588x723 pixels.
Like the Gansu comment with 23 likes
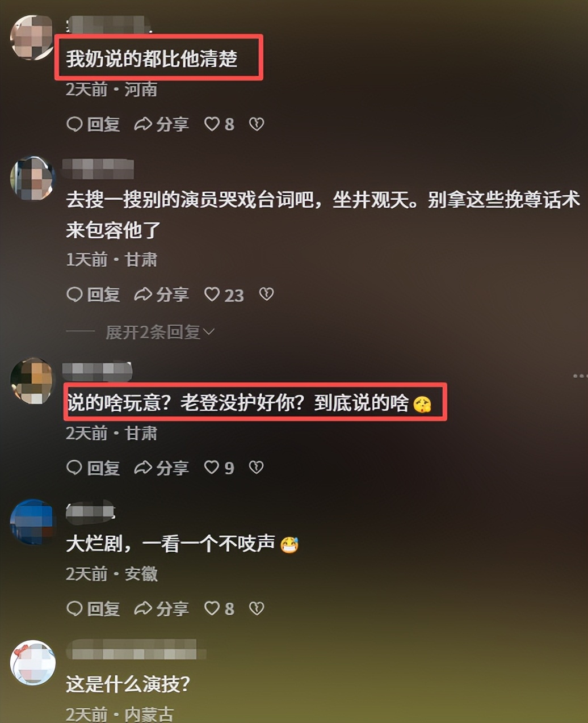[224, 295]
